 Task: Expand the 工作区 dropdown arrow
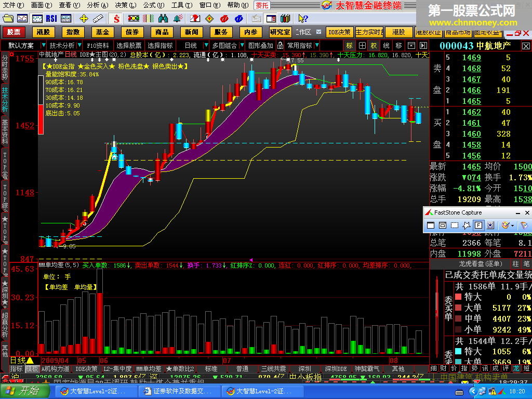(x=318, y=32)
